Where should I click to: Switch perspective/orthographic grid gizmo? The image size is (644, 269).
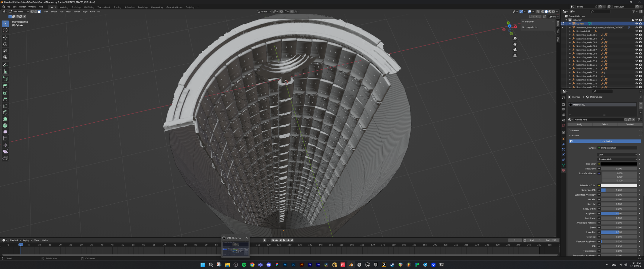[x=515, y=56]
